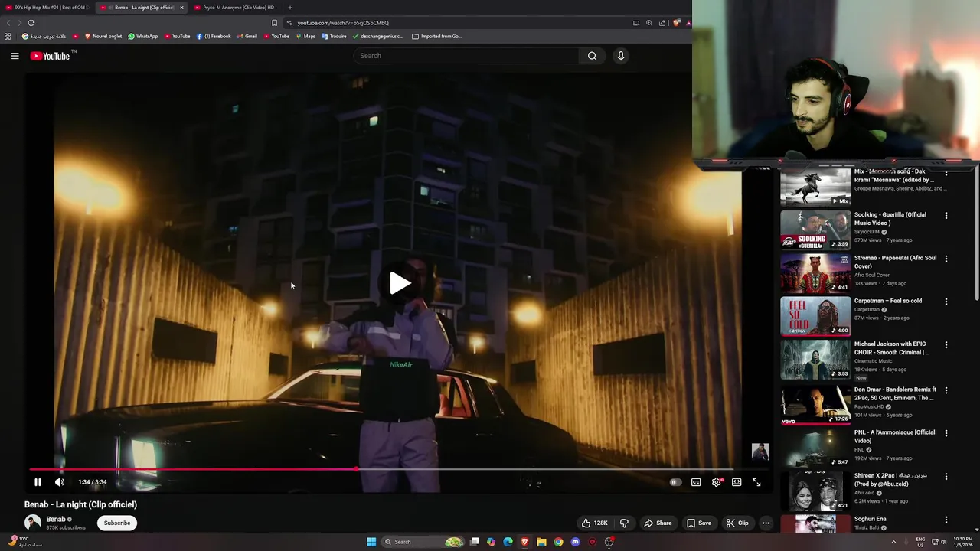980x551 pixels.
Task: Open more actions ellipsis next to Clip
Action: point(766,523)
